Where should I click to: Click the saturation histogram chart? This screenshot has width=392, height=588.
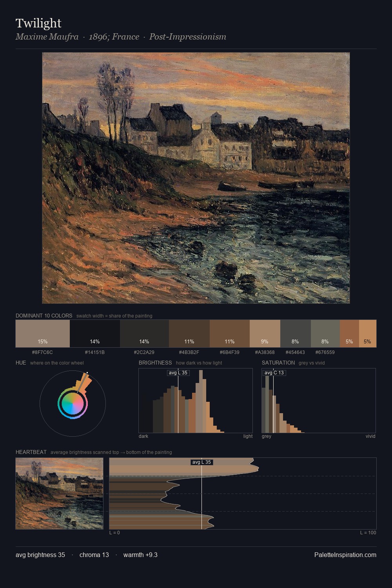tap(319, 401)
